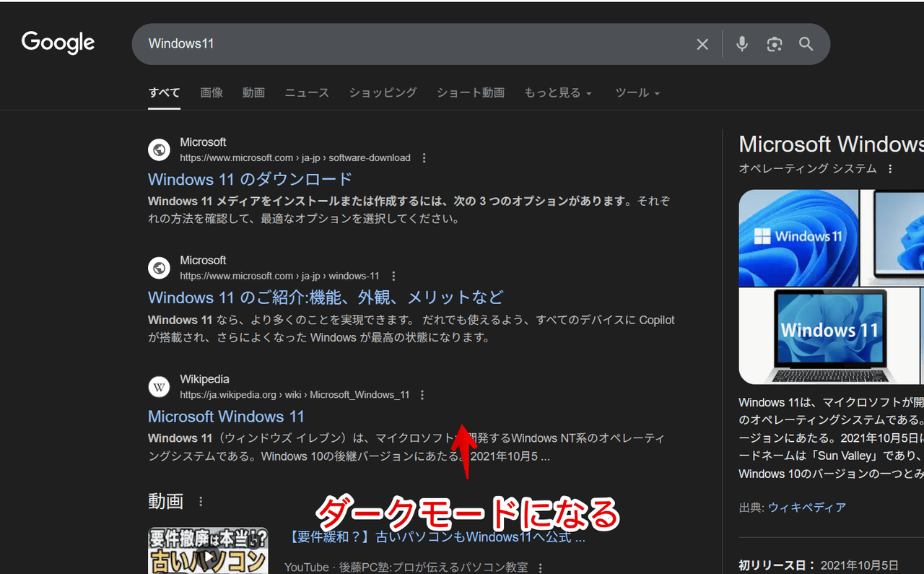Switch to the ショート動画 tab
This screenshot has width=924, height=574.
tap(471, 92)
